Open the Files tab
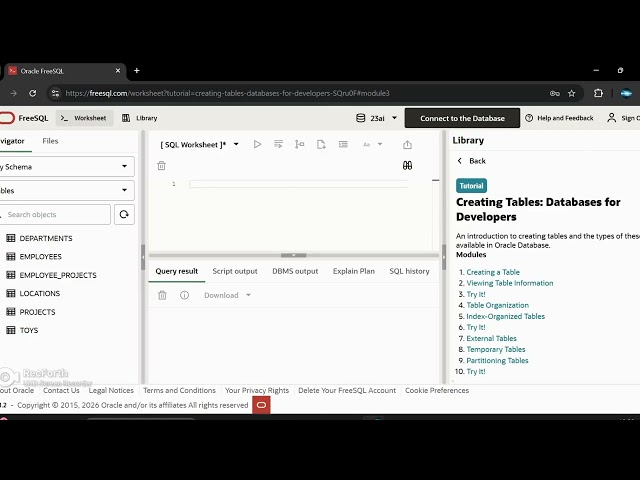The height and width of the screenshot is (480, 640). (x=50, y=141)
